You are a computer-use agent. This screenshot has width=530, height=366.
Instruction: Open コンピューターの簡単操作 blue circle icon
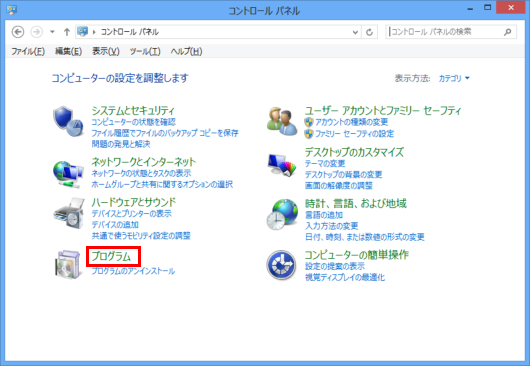tap(281, 265)
